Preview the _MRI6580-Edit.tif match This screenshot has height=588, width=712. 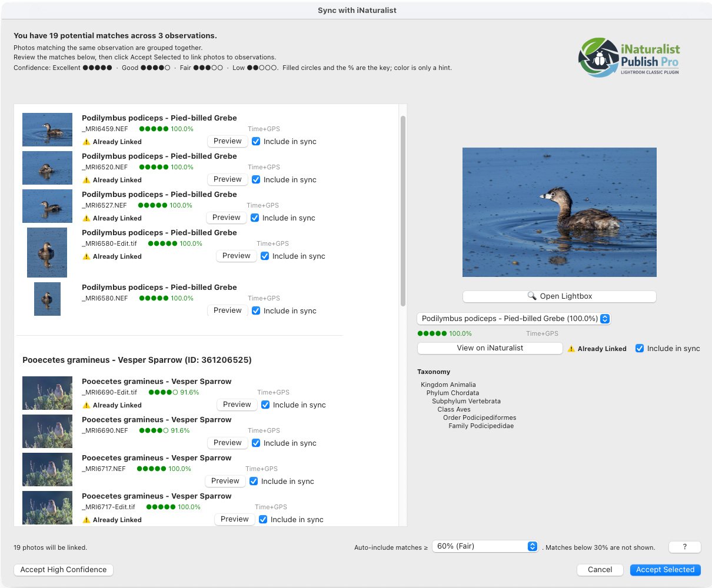pos(237,256)
